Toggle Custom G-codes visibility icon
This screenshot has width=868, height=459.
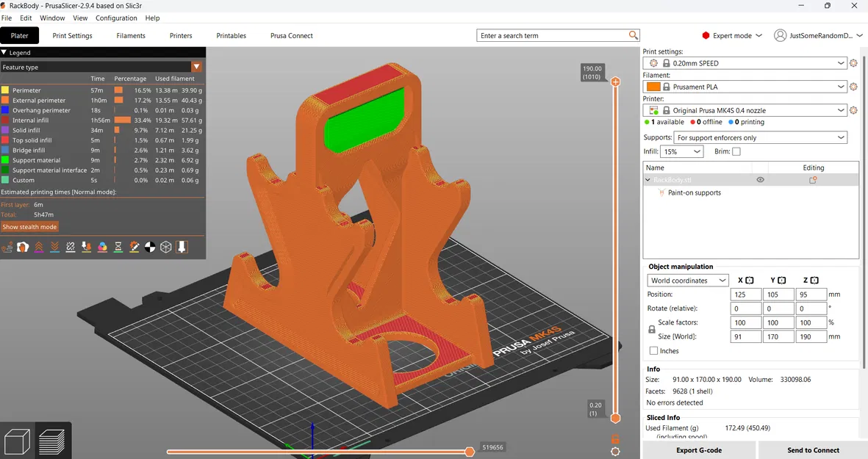click(134, 247)
